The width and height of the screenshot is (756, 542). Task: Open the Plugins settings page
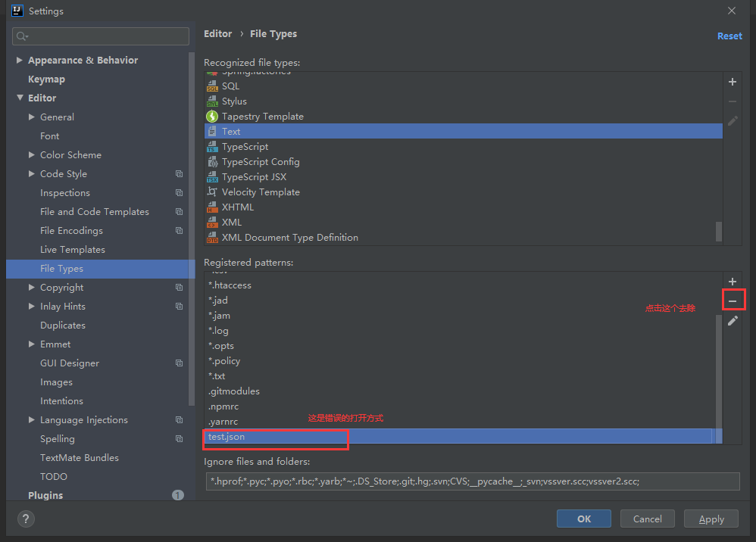coord(45,495)
